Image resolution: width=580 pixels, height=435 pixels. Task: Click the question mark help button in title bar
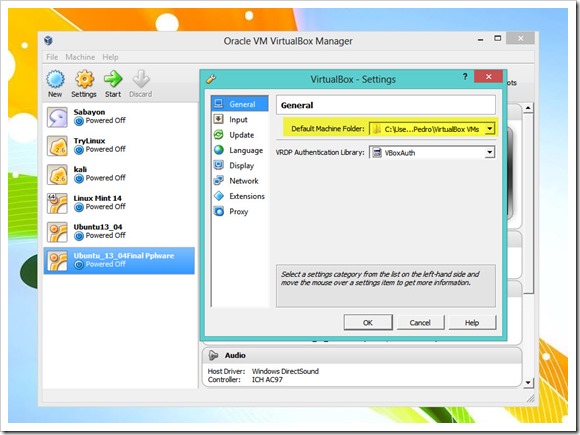[x=465, y=77]
